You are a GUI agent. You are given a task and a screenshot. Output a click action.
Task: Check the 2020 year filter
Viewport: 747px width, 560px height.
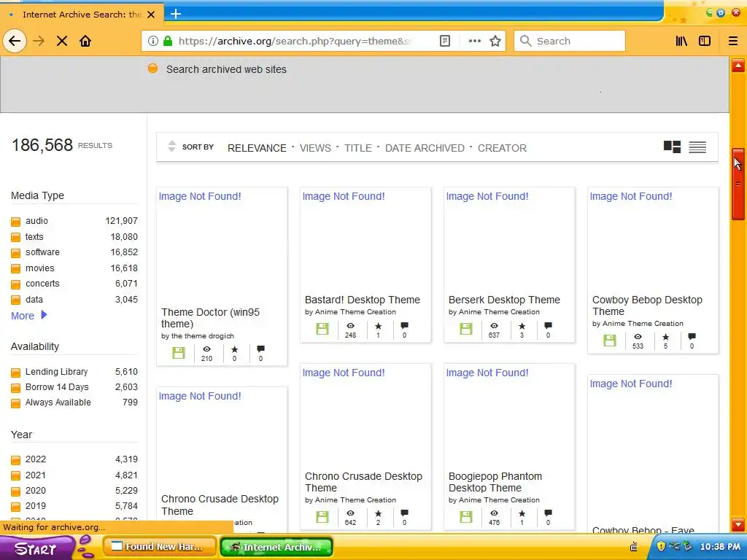point(16,491)
